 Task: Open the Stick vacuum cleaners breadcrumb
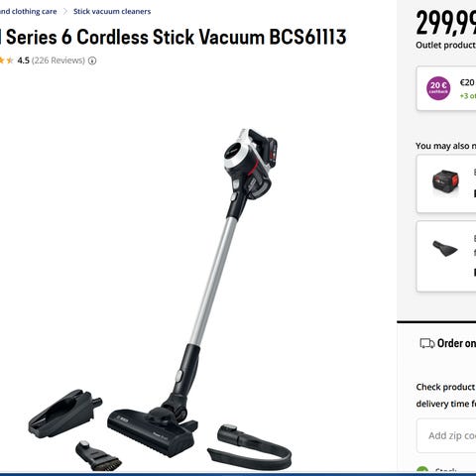coord(112,12)
